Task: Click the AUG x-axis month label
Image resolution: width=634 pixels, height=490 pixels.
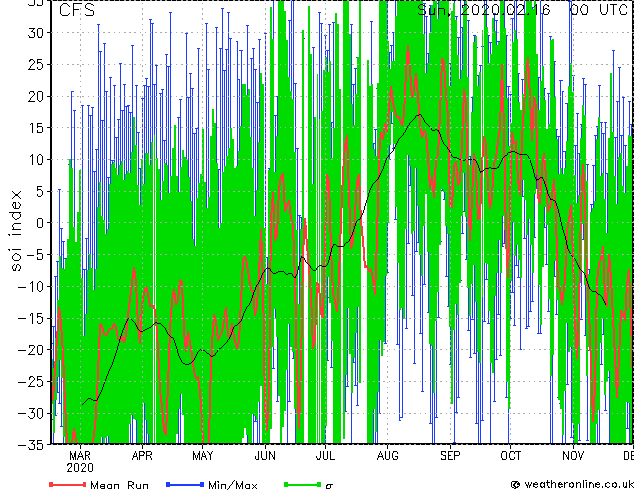Action: 387,456
